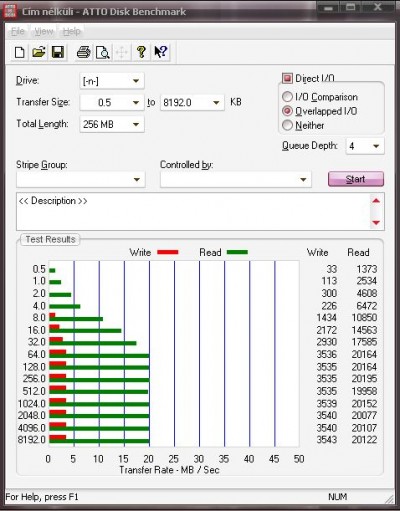Maximize the ATTO Disk Benchmark window
400x511 pixels.
[350, 7]
